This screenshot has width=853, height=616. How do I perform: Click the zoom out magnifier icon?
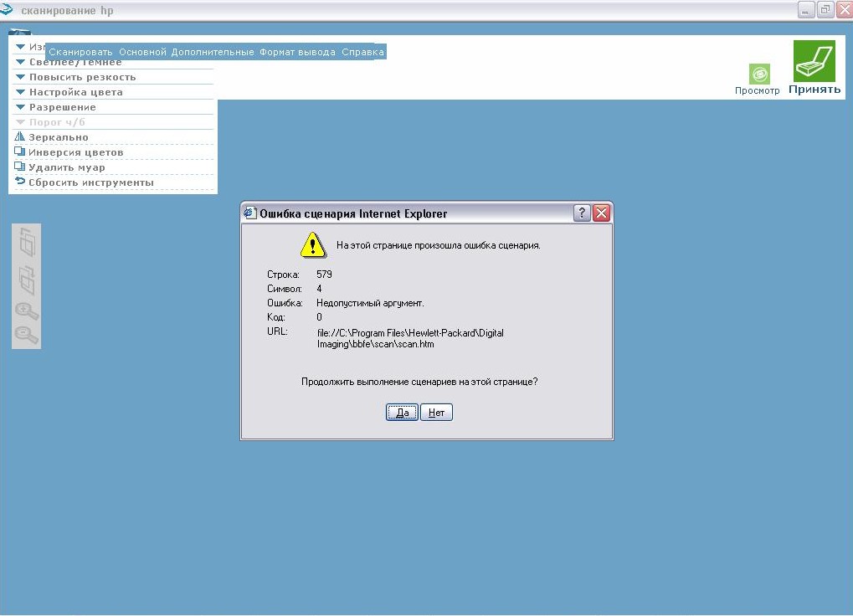coord(27,335)
